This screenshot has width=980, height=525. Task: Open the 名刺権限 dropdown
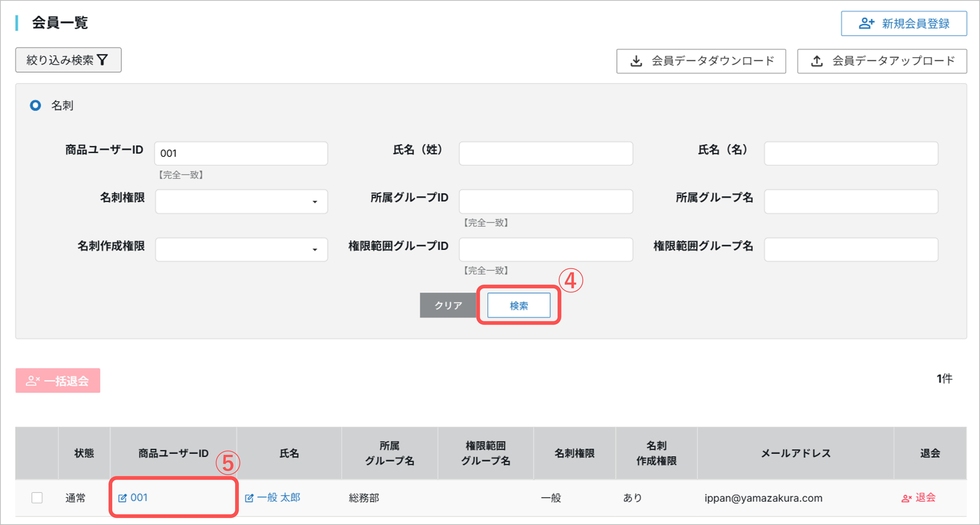[x=241, y=201]
